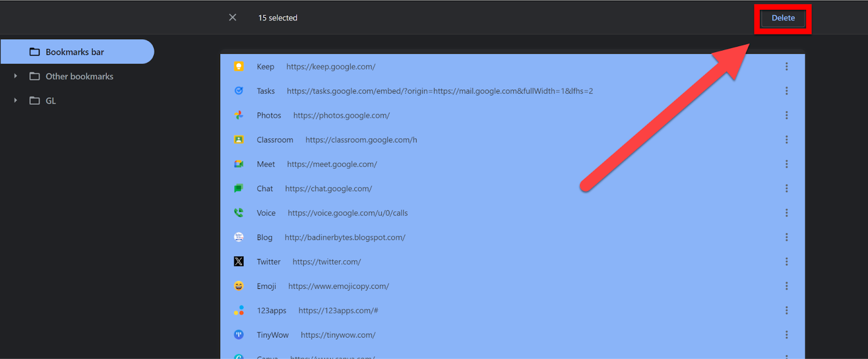
Task: Select the Tasks bookmark title
Action: pyautogui.click(x=266, y=91)
